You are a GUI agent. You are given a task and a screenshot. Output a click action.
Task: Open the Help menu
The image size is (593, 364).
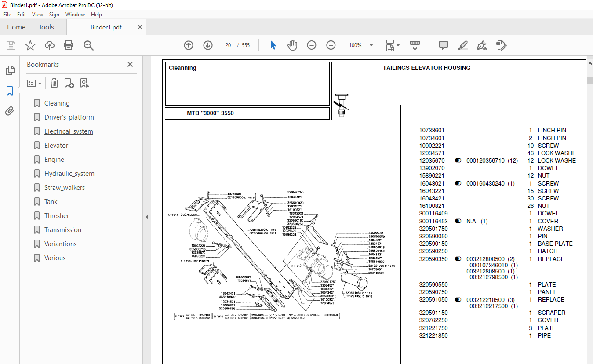(96, 15)
